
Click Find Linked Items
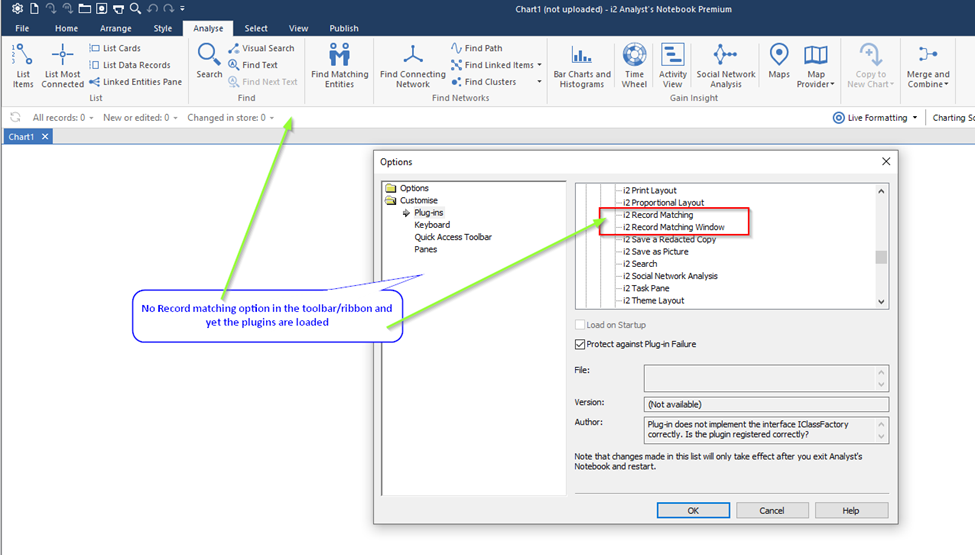pyautogui.click(x=492, y=65)
